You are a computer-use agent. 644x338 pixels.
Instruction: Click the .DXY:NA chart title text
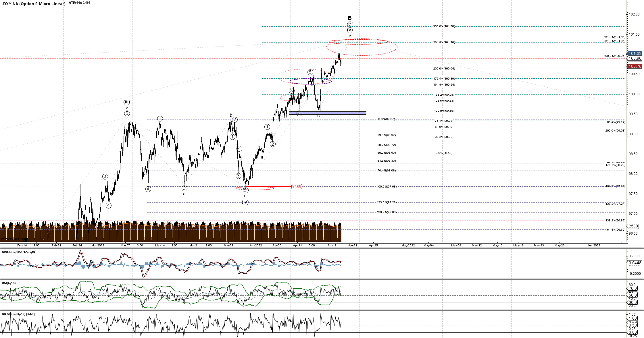tap(34, 4)
